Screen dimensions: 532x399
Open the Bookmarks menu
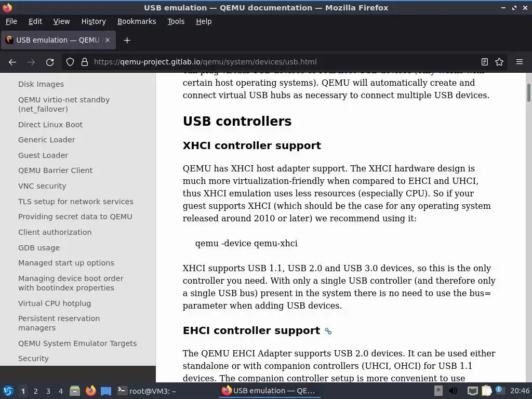pos(137,21)
